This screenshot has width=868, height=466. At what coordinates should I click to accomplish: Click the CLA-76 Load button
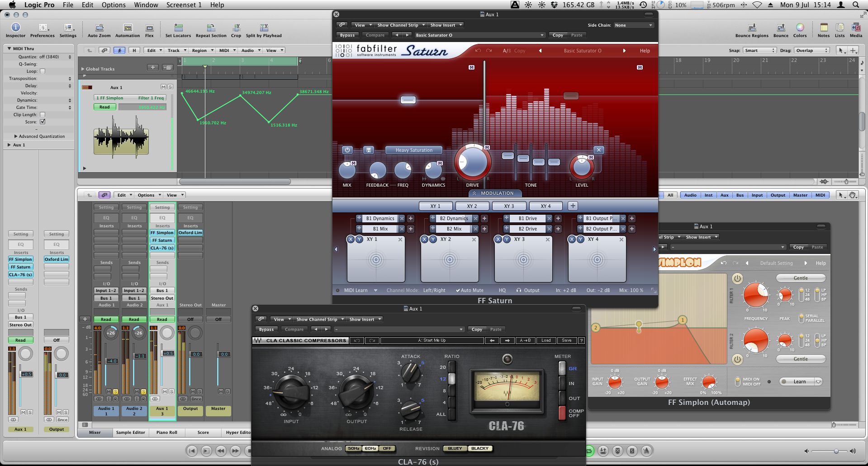tap(546, 340)
